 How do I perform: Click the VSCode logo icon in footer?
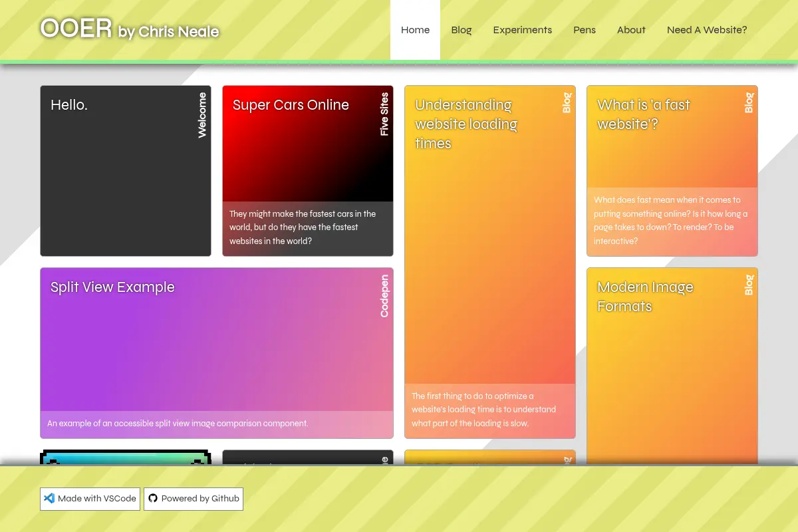49,498
